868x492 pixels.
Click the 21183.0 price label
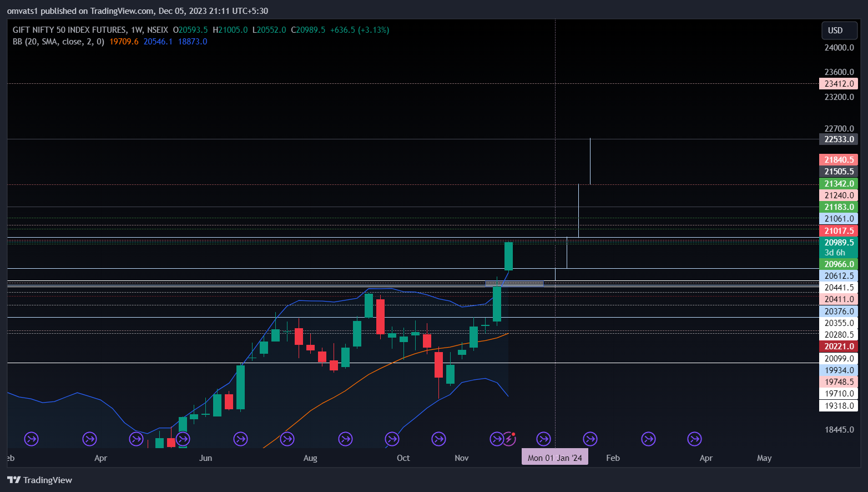pyautogui.click(x=839, y=207)
